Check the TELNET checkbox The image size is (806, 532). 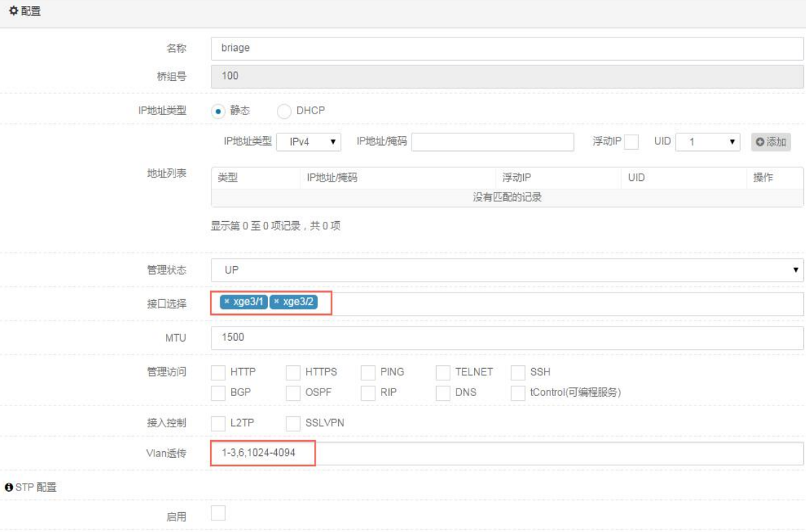pyautogui.click(x=443, y=372)
